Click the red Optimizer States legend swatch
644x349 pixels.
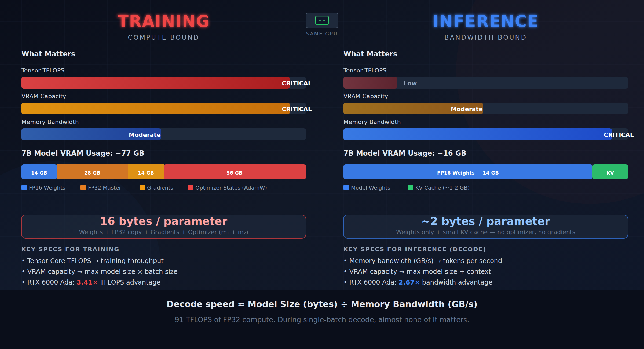191,187
